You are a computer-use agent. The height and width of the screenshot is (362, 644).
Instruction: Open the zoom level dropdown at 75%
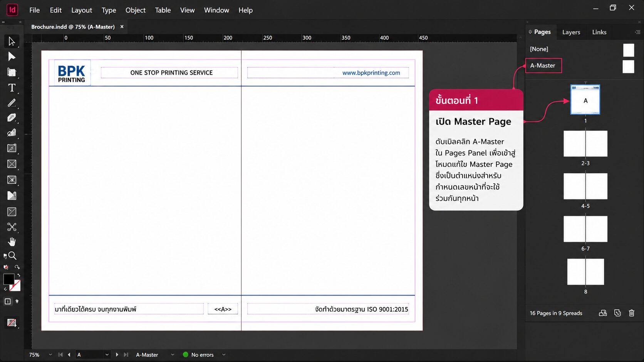[50, 355]
